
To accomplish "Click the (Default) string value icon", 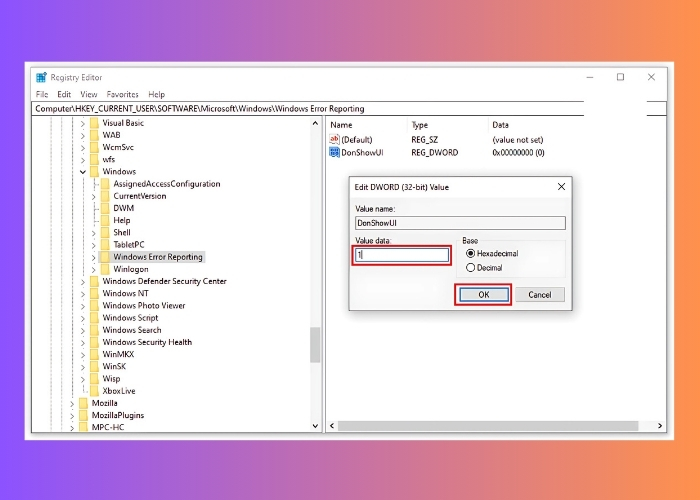I will [x=335, y=139].
